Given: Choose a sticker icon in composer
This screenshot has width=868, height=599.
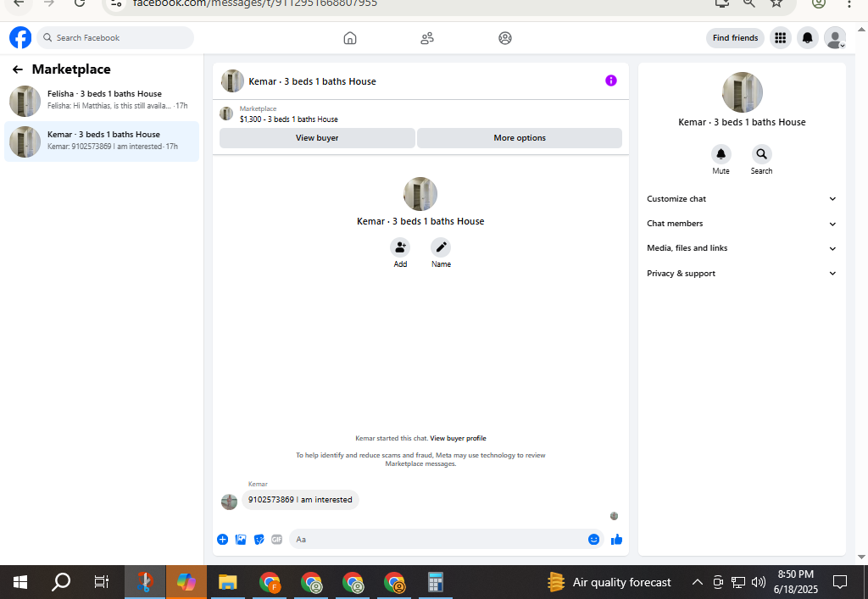Looking at the screenshot, I should pyautogui.click(x=259, y=539).
